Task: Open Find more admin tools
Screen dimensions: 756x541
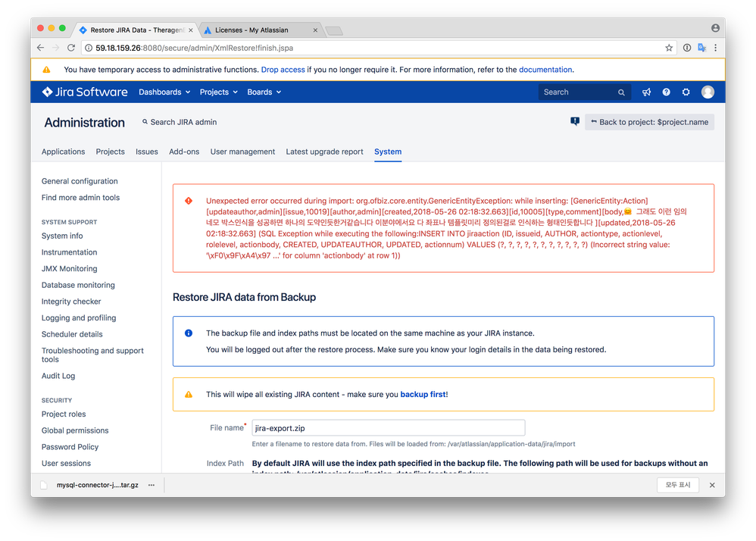Action: (x=80, y=197)
